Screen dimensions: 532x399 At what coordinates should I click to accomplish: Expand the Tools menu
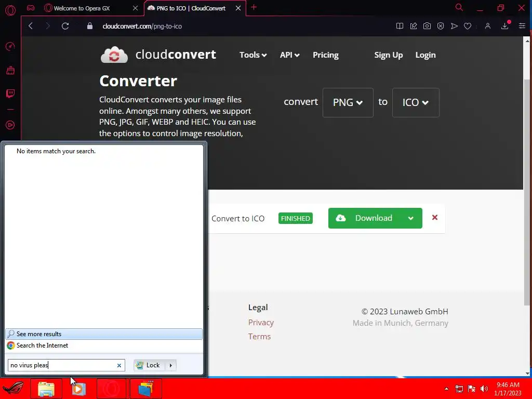(x=253, y=55)
